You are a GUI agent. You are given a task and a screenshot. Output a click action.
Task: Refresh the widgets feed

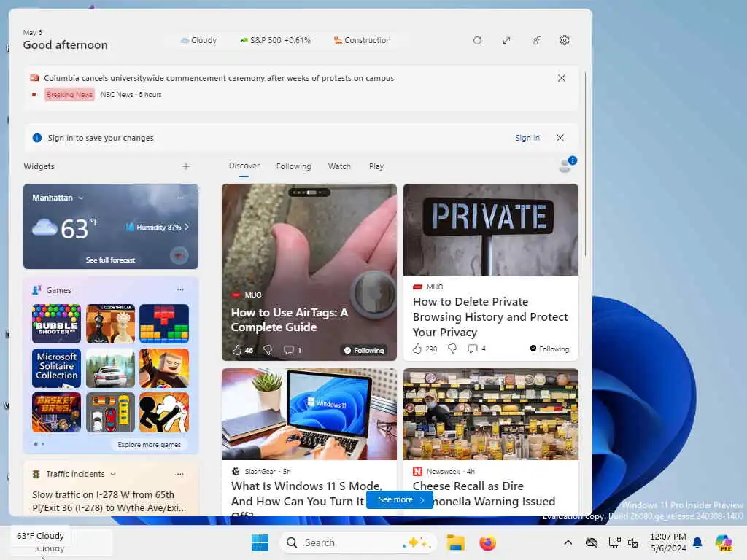(x=477, y=41)
